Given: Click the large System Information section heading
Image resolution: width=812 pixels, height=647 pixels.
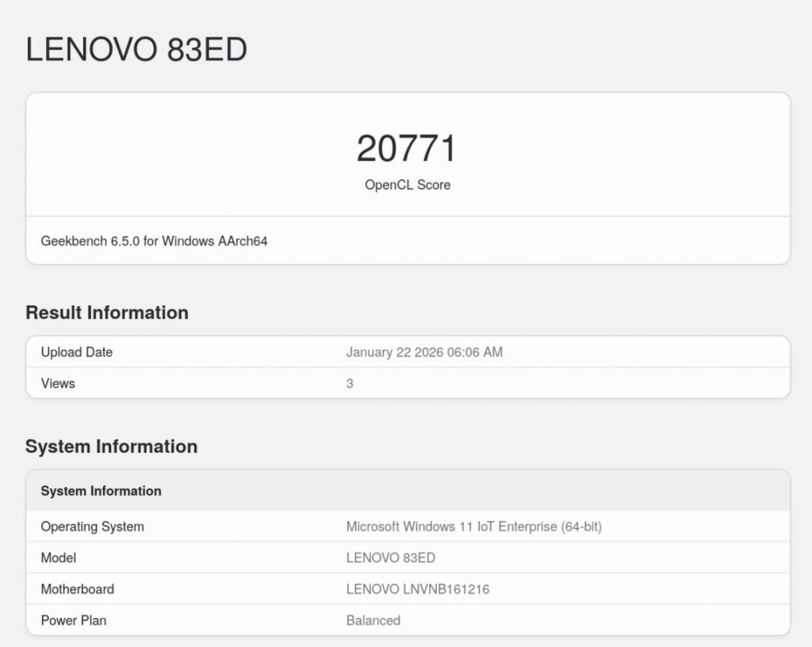Looking at the screenshot, I should click(x=111, y=446).
